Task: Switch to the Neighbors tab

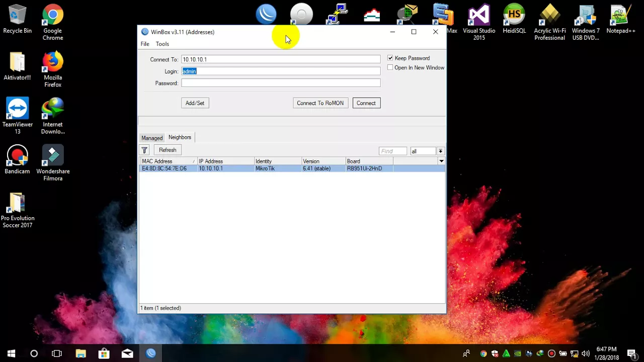Action: click(x=180, y=137)
